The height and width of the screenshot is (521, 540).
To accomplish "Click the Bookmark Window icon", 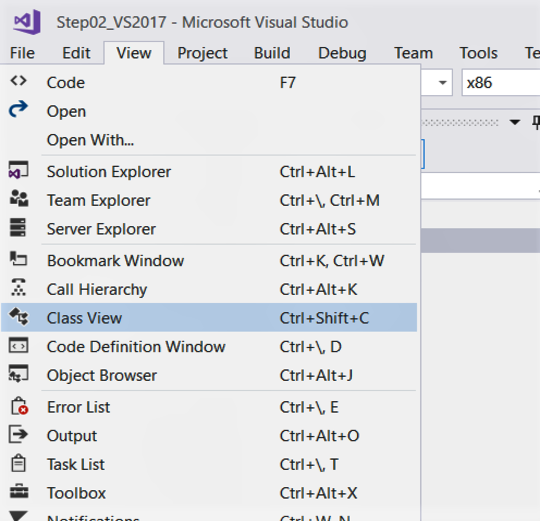I will pyautogui.click(x=18, y=259).
